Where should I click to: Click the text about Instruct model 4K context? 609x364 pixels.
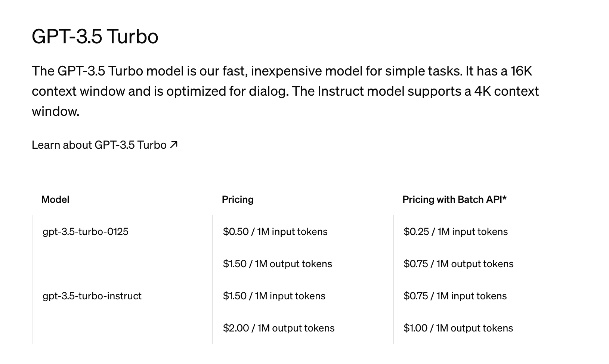pyautogui.click(x=415, y=91)
